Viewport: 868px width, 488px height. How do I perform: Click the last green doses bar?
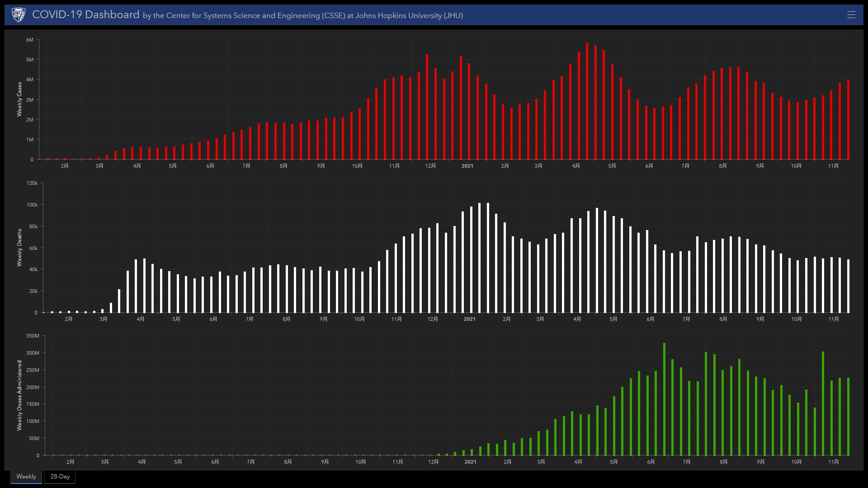(x=848, y=417)
